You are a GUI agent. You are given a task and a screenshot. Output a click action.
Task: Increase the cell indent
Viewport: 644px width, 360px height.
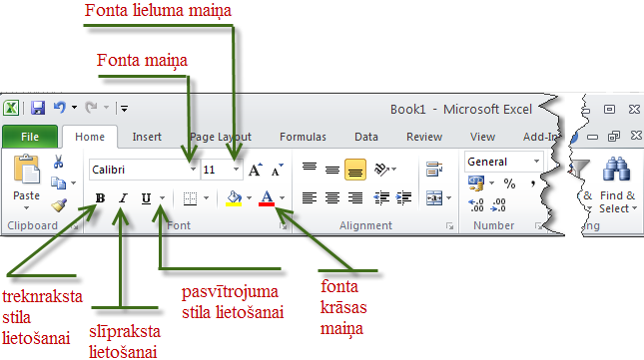pos(403,198)
